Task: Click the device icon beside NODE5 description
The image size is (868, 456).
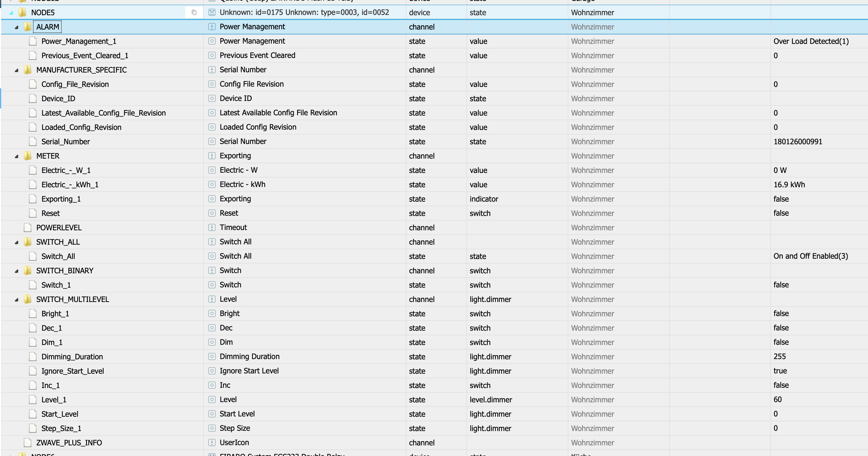Action: tap(212, 12)
